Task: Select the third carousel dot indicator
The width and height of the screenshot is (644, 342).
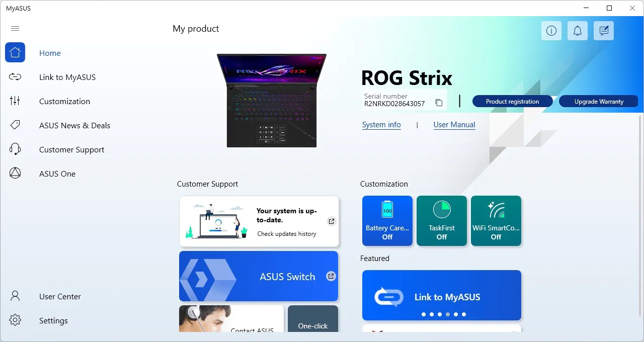Action: pyautogui.click(x=440, y=314)
